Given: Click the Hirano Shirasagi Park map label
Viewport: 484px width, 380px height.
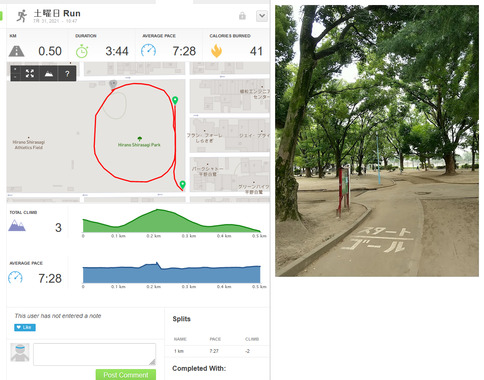Looking at the screenshot, I should 139,145.
